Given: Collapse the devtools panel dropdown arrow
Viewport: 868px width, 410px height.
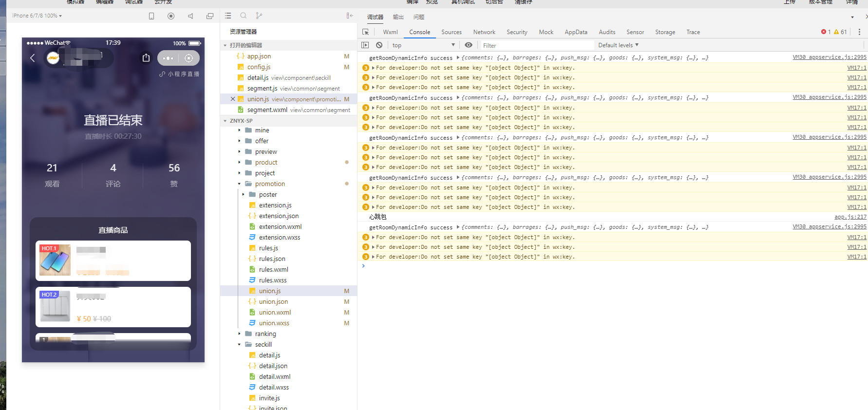Looking at the screenshot, I should click(852, 17).
